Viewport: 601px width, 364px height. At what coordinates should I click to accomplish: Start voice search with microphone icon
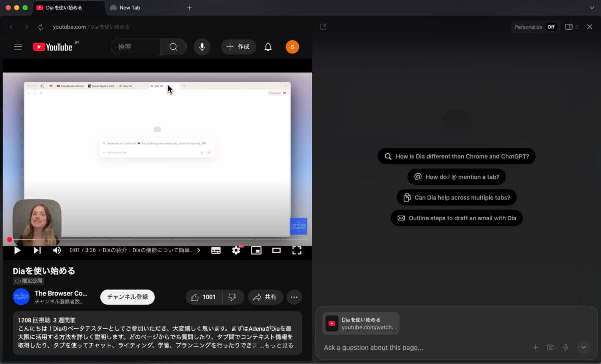[202, 47]
